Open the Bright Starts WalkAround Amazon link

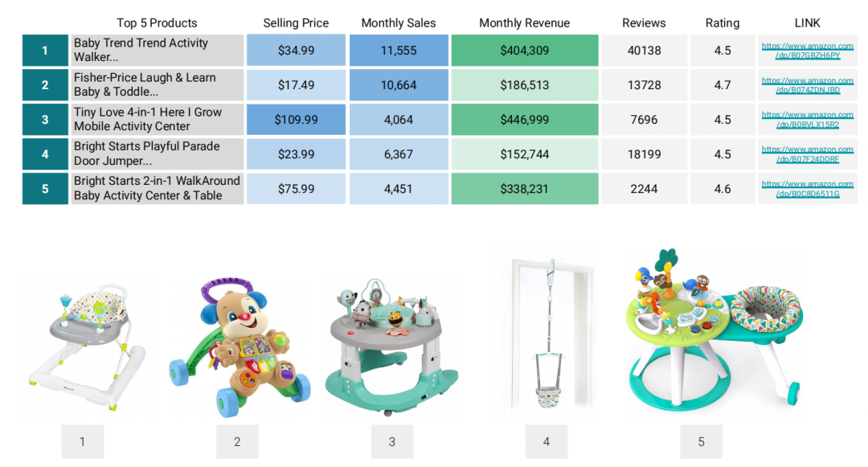click(807, 189)
